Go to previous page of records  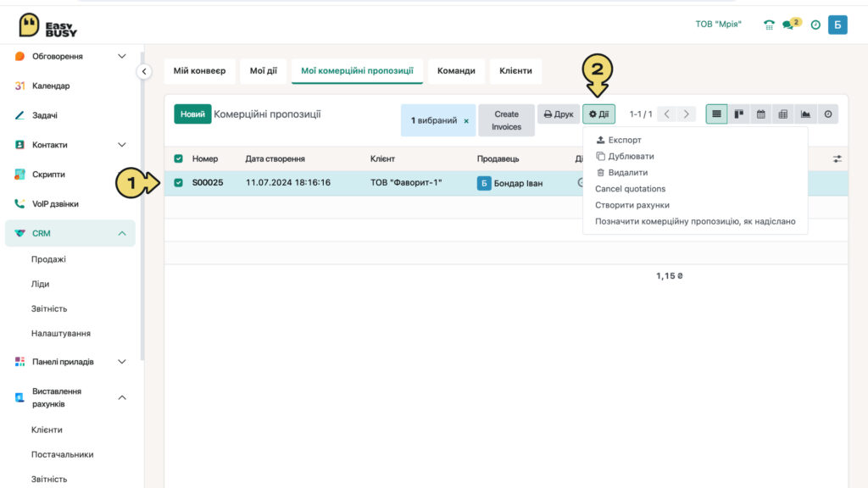(x=667, y=114)
